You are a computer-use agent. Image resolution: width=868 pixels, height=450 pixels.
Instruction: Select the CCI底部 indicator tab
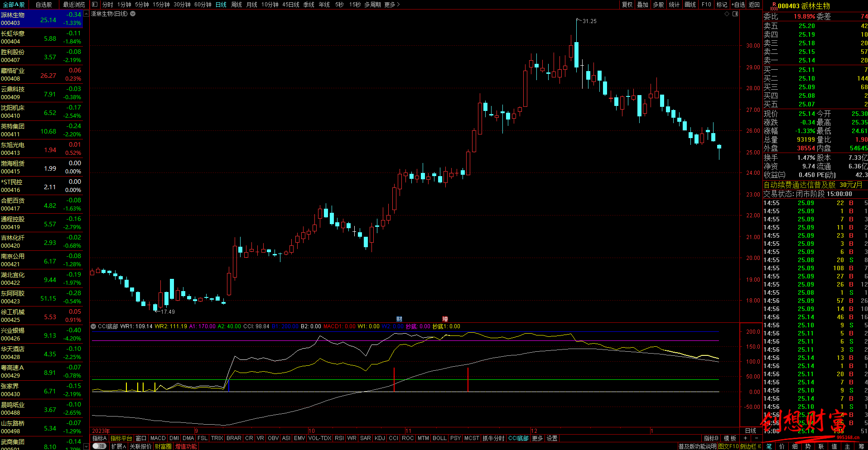click(518, 438)
